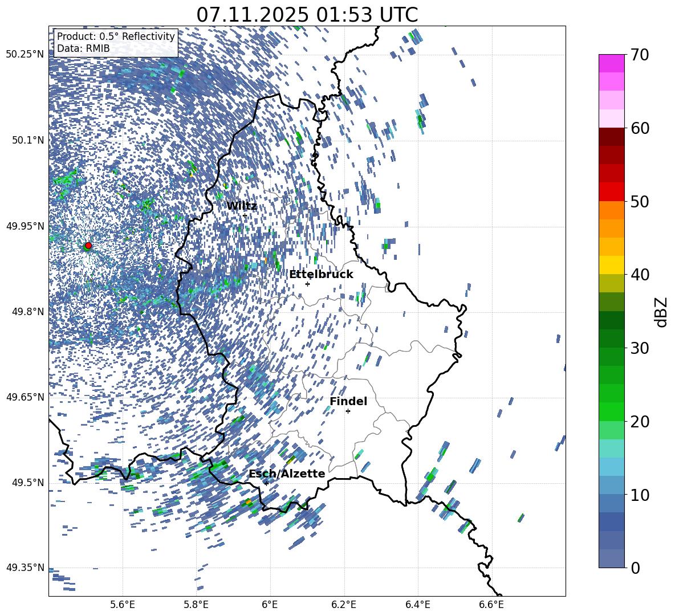Click the colorbar tick label 10

click(640, 495)
